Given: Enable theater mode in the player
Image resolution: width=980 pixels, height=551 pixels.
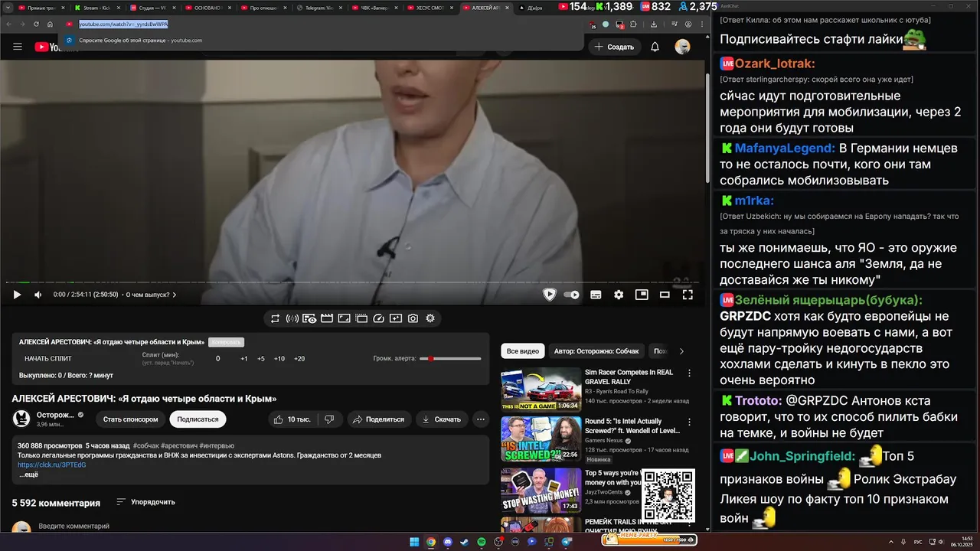Looking at the screenshot, I should pos(665,295).
